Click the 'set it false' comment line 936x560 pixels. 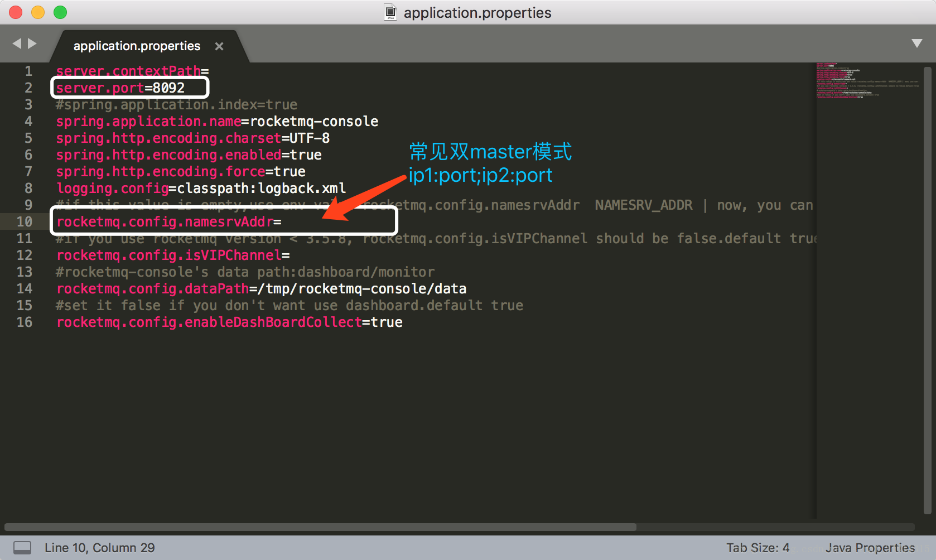[x=290, y=306]
